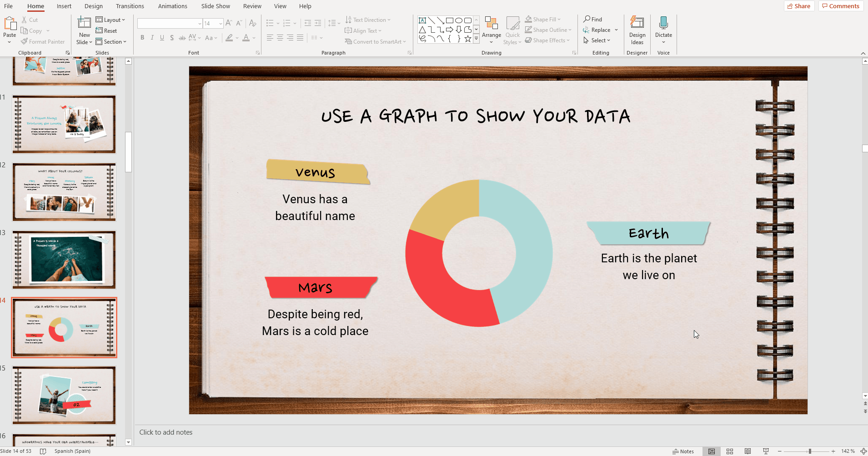
Task: Toggle italic formatting
Action: (x=152, y=37)
